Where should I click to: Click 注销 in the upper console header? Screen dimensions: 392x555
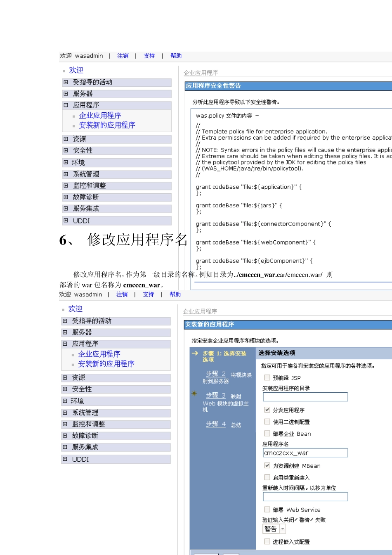(x=123, y=56)
